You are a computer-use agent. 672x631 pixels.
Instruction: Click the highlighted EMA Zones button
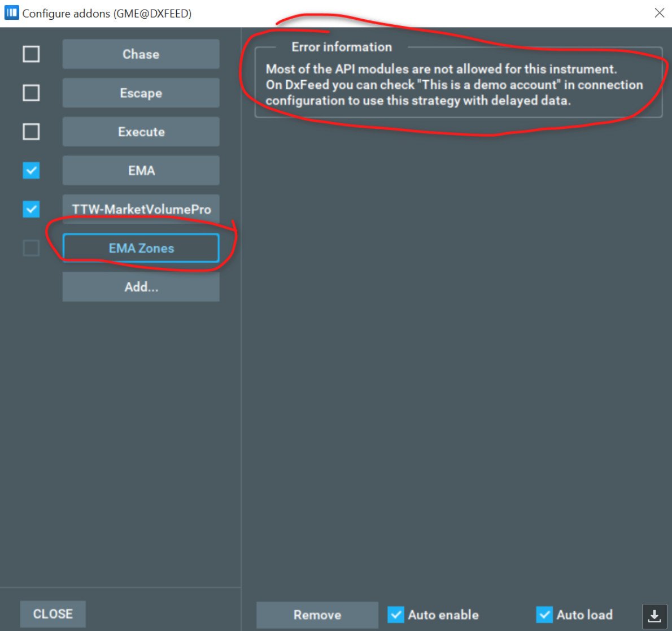point(141,248)
